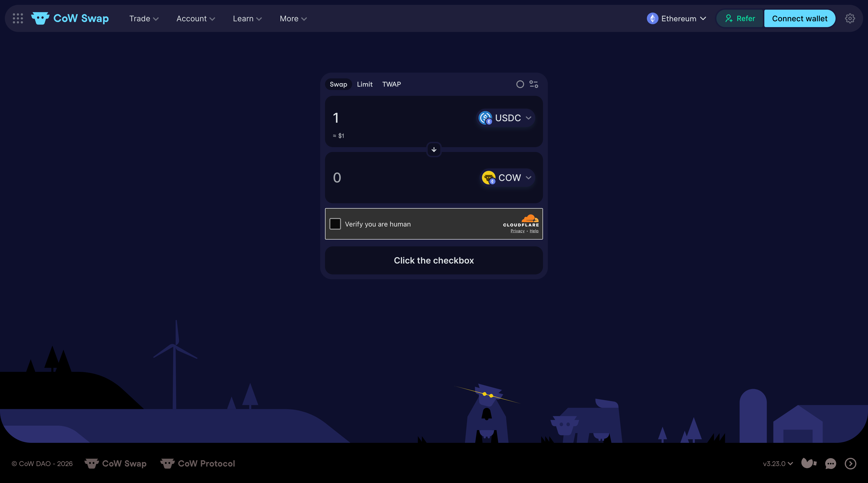Expand the Account menu
This screenshot has height=483, width=868.
pyautogui.click(x=195, y=19)
